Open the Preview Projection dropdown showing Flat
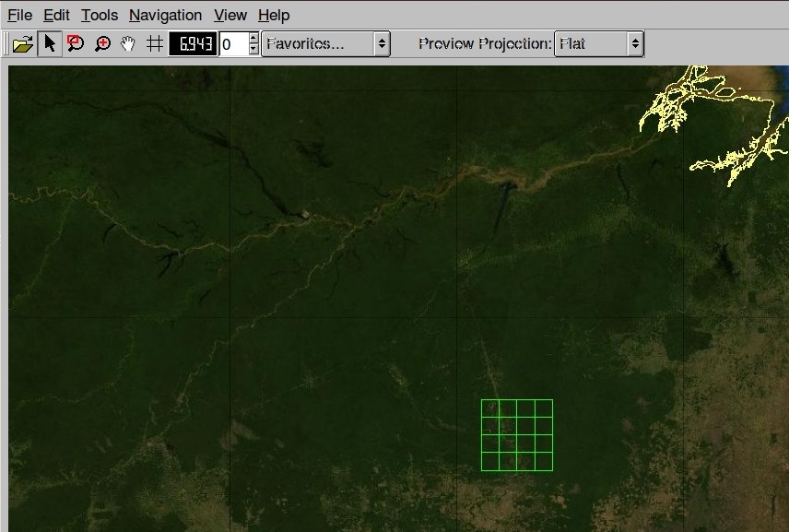This screenshot has width=789, height=532. [599, 42]
